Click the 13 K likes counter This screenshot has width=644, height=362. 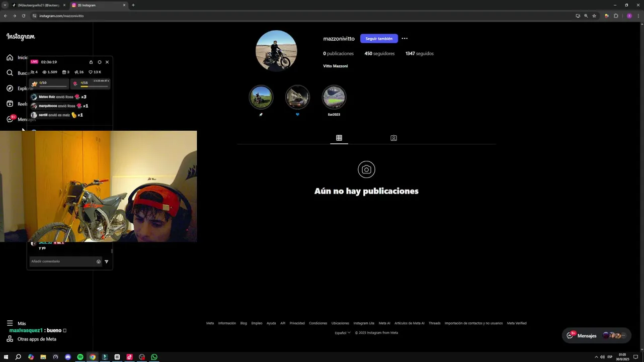pyautogui.click(x=95, y=72)
